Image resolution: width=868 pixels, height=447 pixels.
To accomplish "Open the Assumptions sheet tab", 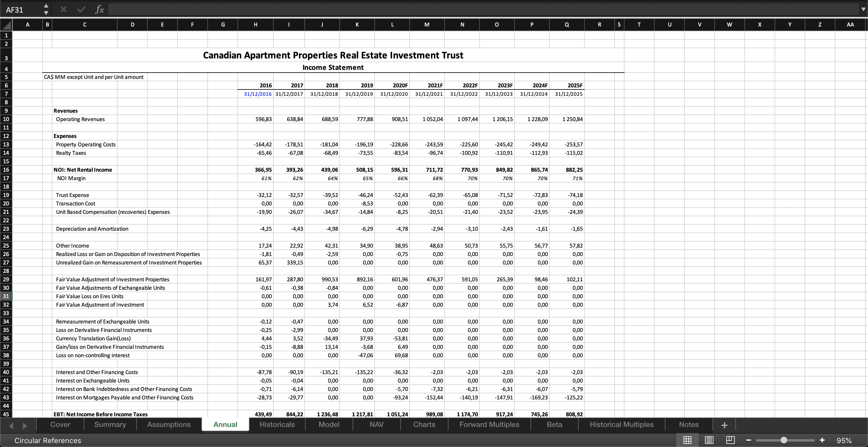I will 168,424.
